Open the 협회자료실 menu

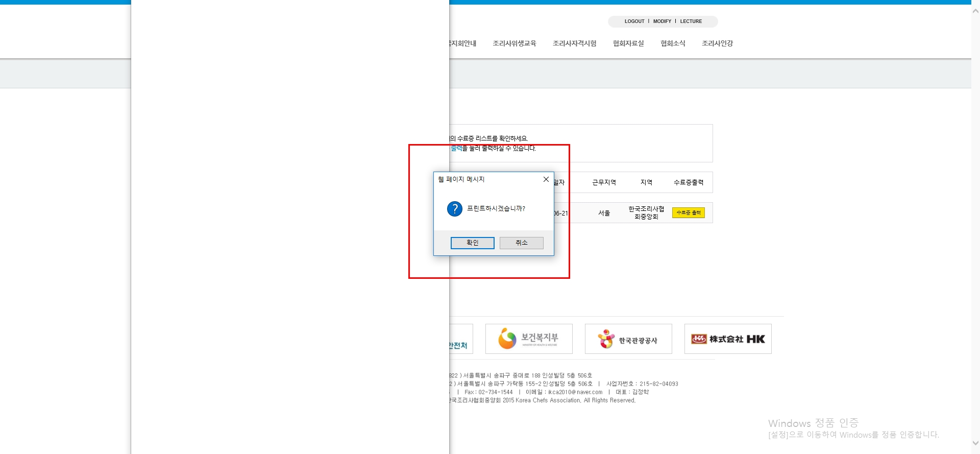point(628,43)
